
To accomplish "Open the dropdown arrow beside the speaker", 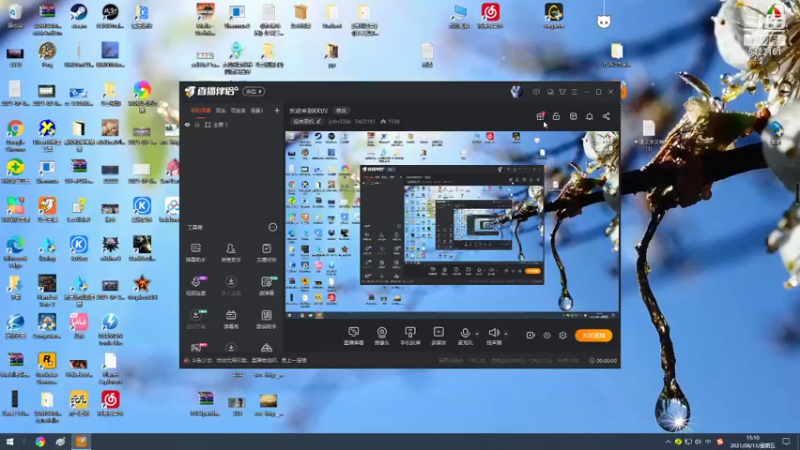I will coord(506,334).
